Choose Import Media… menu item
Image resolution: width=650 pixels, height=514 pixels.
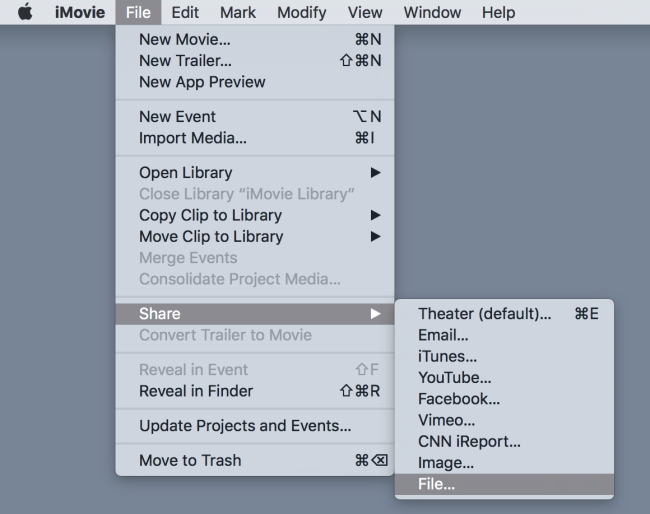[255, 138]
